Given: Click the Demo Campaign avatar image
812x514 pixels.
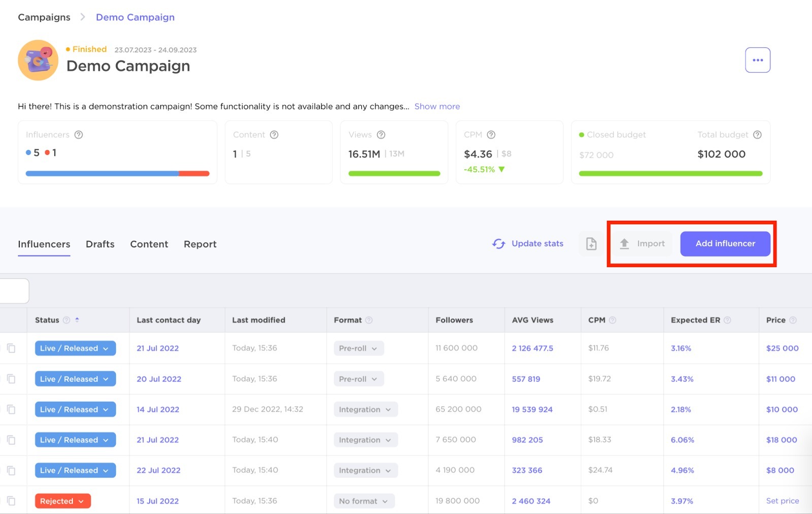Looking at the screenshot, I should pyautogui.click(x=38, y=60).
